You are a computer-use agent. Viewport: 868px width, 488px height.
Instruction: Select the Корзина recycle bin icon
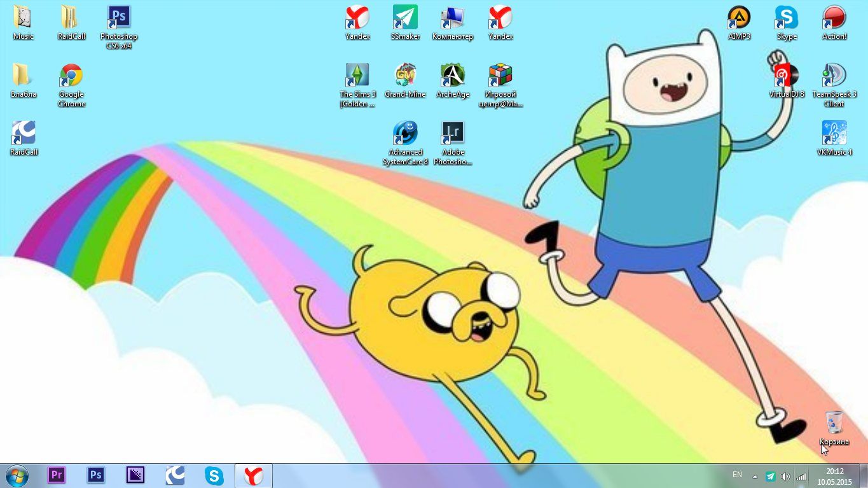tap(834, 428)
